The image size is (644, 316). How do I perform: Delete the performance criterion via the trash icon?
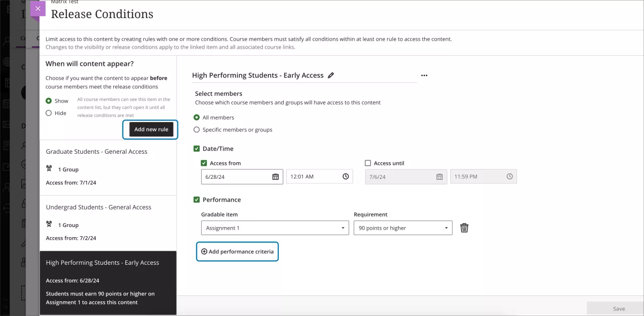pos(464,228)
